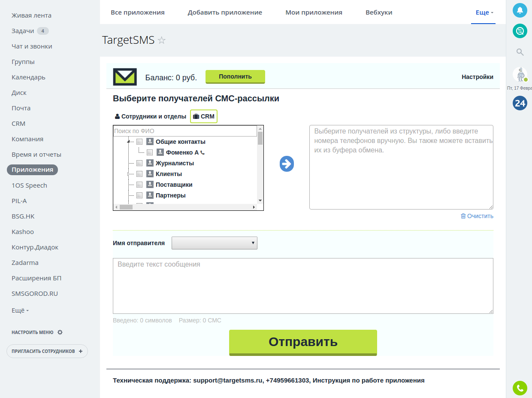
Task: Click the Очистить link
Action: coord(477,216)
